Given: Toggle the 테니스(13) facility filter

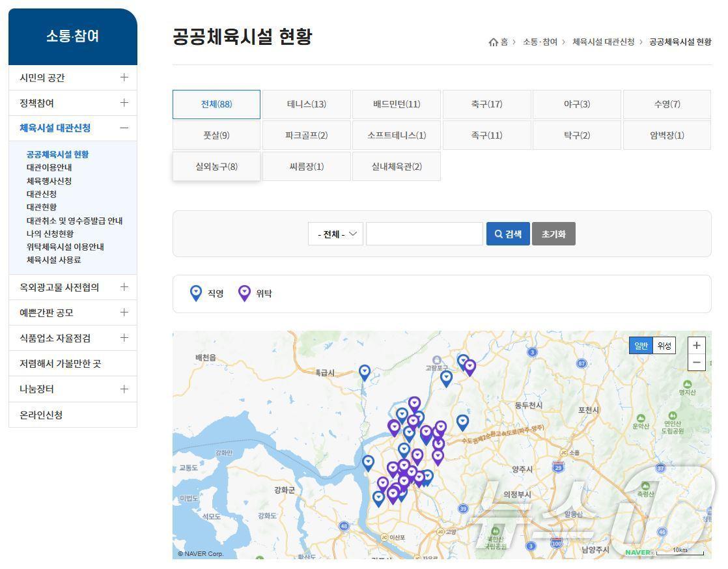Looking at the screenshot, I should 307,104.
